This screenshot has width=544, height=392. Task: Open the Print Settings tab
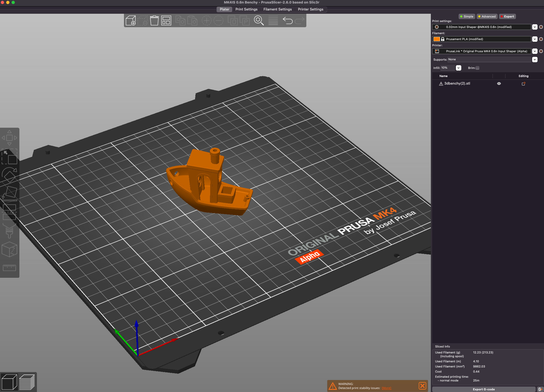246,9
